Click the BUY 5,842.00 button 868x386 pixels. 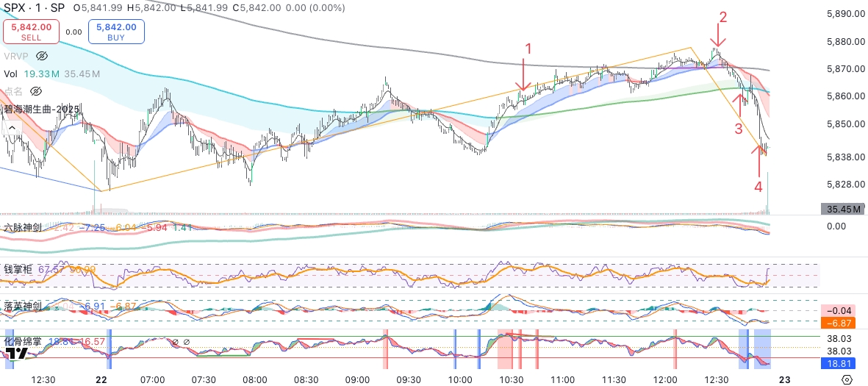coord(116,32)
